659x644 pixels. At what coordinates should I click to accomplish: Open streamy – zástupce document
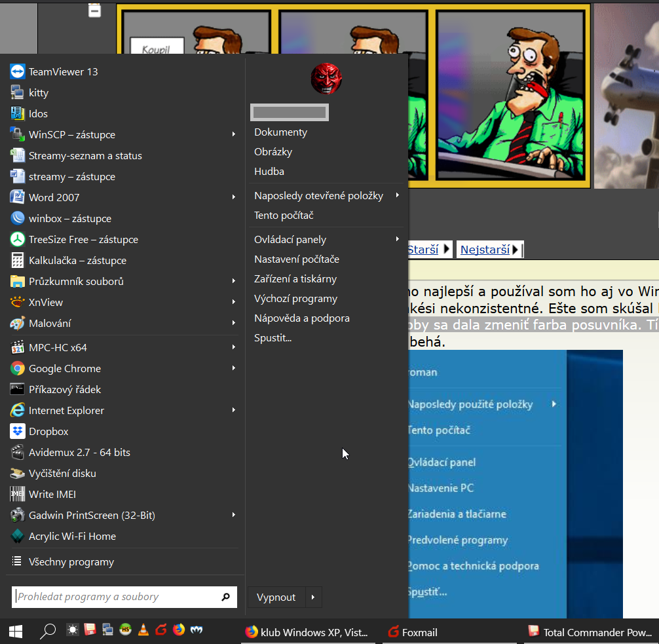[123, 176]
